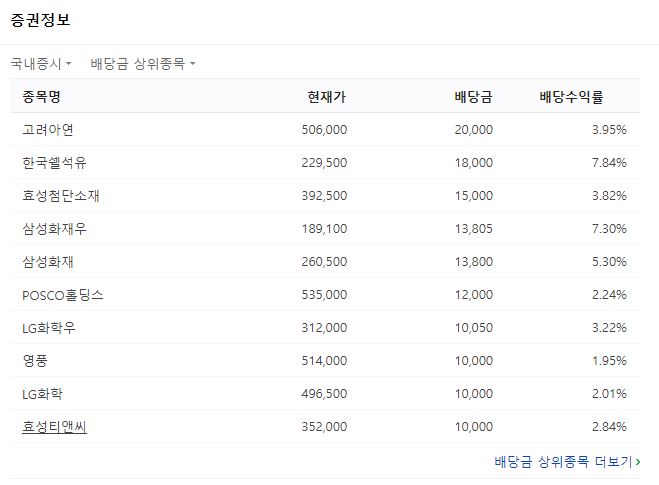Click the 13,805 dividend value
Image resolution: width=659 pixels, height=485 pixels.
[474, 229]
